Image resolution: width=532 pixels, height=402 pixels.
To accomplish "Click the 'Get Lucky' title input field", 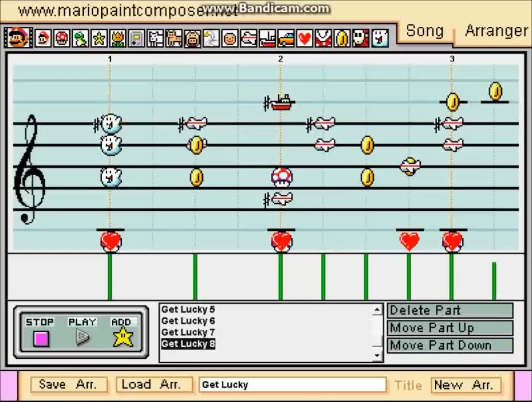I will (292, 385).
